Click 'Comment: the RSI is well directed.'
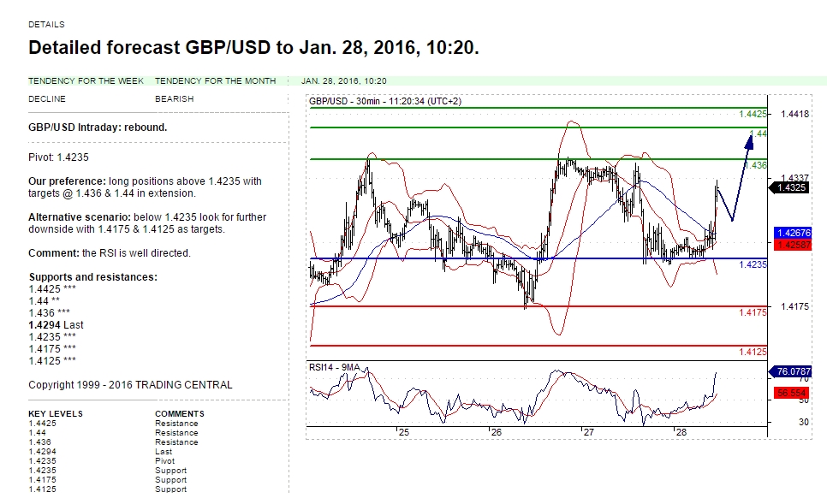Screen dimensions: 827x504 click(110, 253)
